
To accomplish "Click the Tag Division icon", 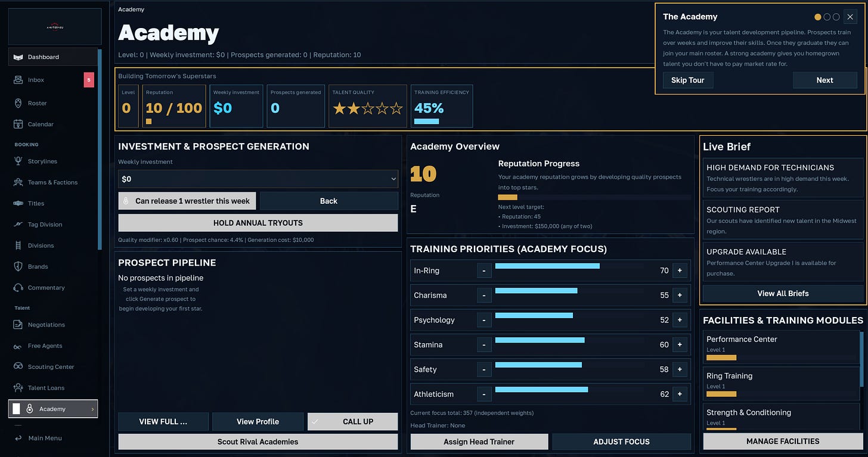I will [x=18, y=225].
